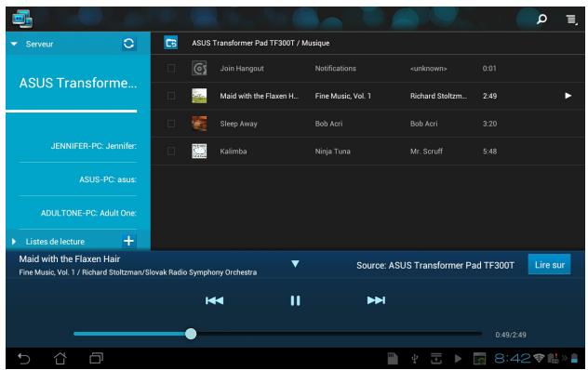Open the search magnifier icon

click(x=541, y=20)
